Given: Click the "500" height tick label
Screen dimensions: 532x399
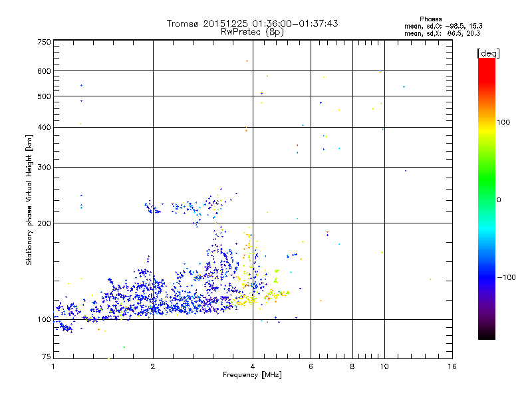Looking at the screenshot, I should tap(44, 96).
